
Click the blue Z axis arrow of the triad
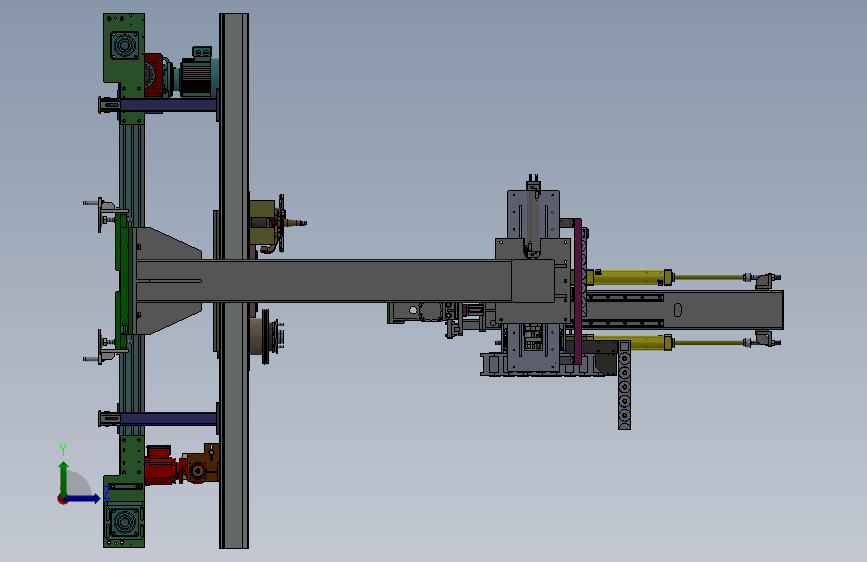84,498
